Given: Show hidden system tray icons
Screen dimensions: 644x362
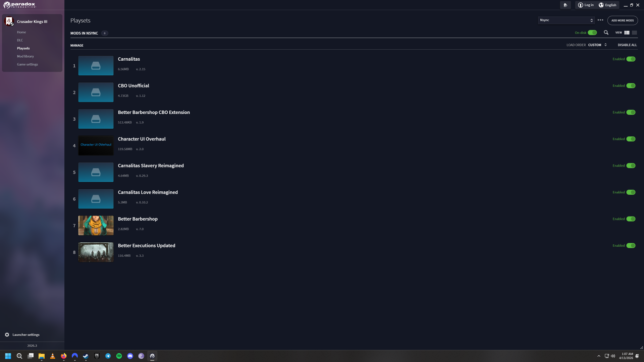Looking at the screenshot, I should click(599, 356).
